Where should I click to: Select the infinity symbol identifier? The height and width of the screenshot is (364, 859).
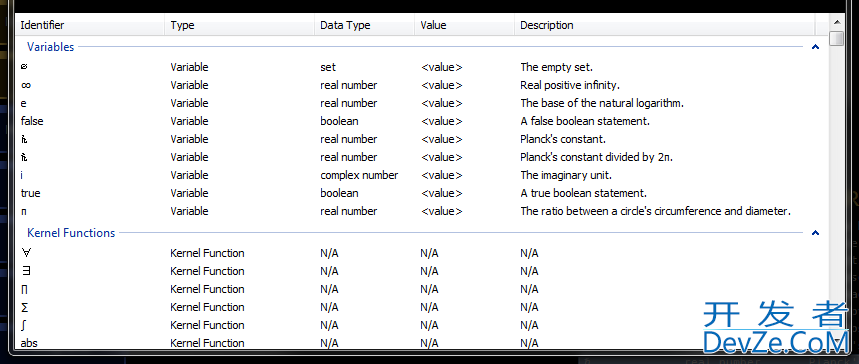pos(26,86)
